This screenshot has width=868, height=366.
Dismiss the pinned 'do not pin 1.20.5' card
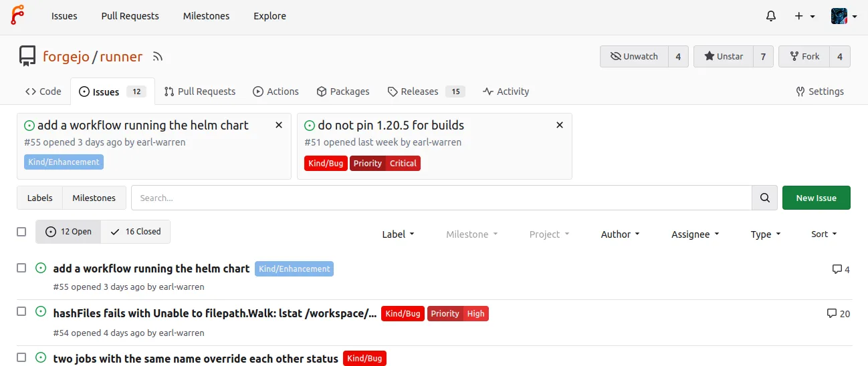pos(560,125)
